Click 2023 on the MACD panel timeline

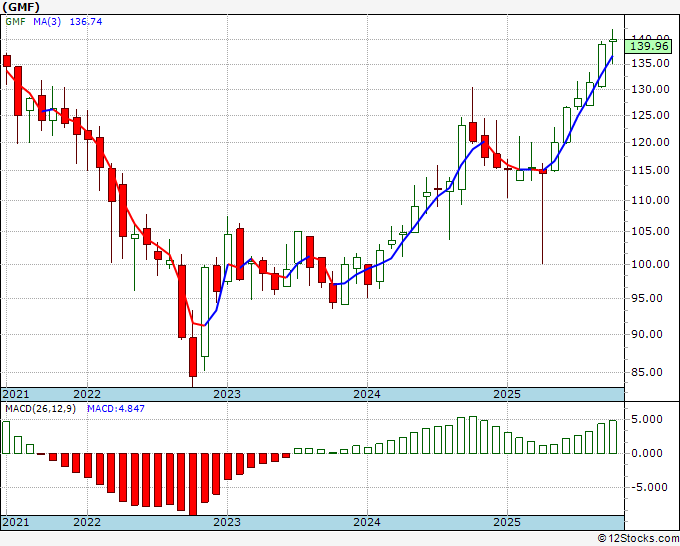(227, 522)
